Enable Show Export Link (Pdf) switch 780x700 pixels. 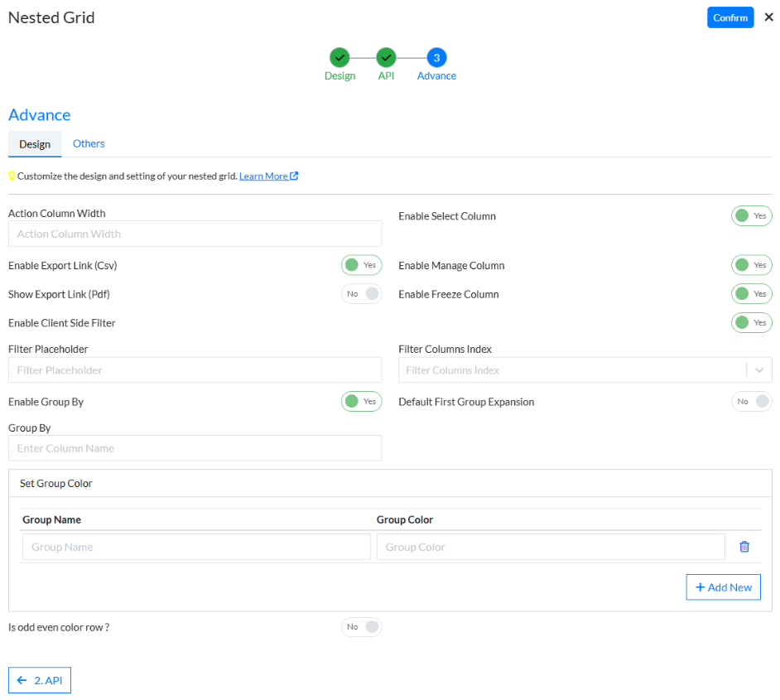[x=361, y=294]
